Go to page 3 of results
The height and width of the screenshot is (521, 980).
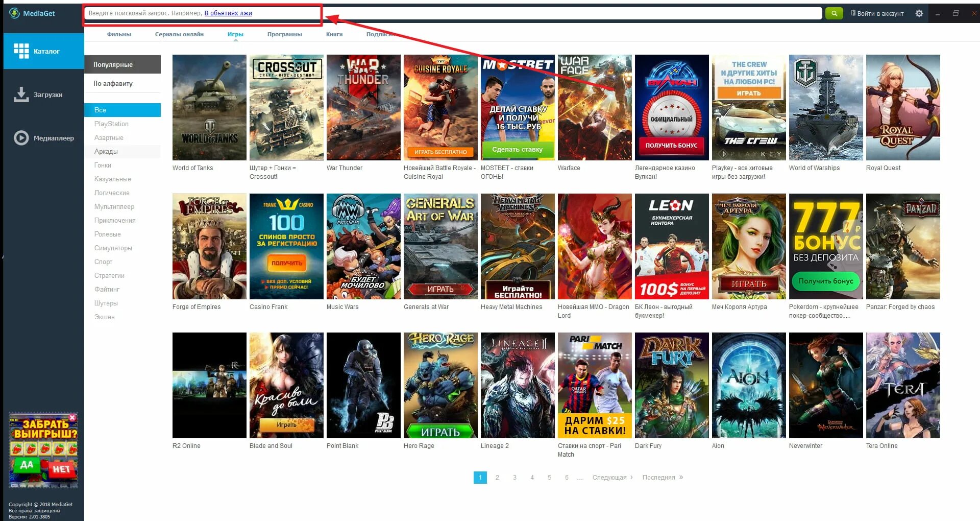[514, 477]
